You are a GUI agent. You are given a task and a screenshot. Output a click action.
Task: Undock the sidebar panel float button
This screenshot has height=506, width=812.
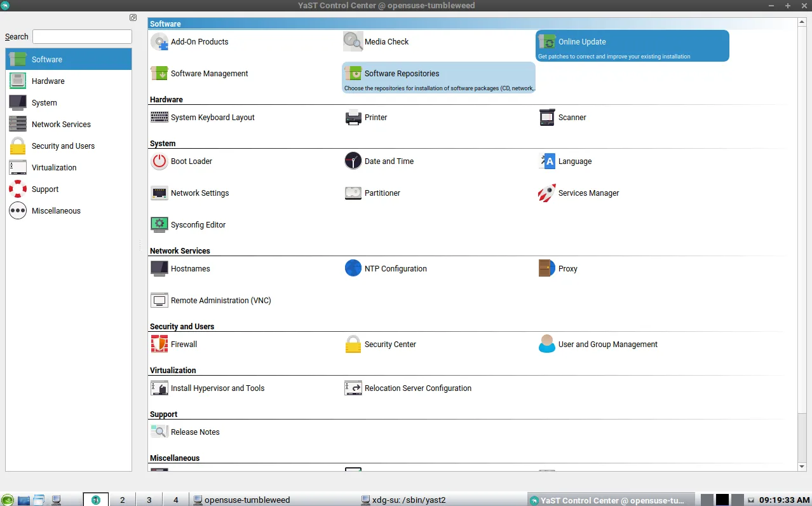pyautogui.click(x=133, y=18)
